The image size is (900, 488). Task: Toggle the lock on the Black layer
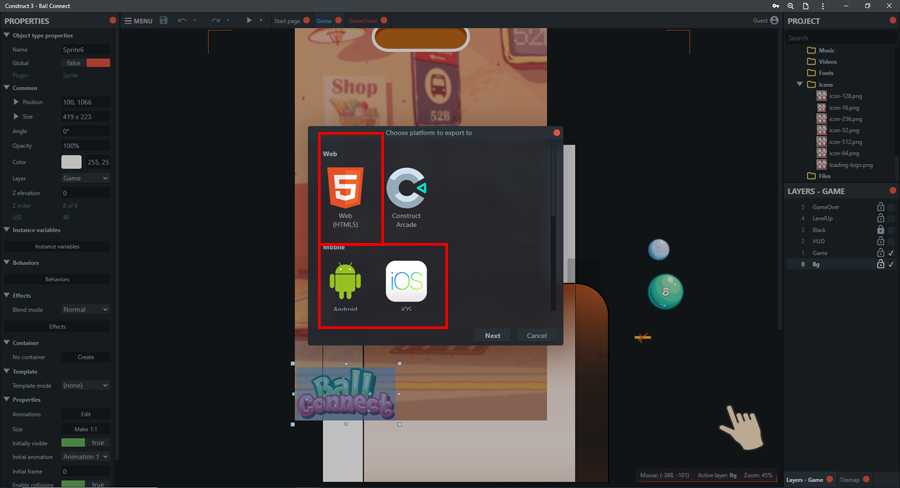point(880,230)
